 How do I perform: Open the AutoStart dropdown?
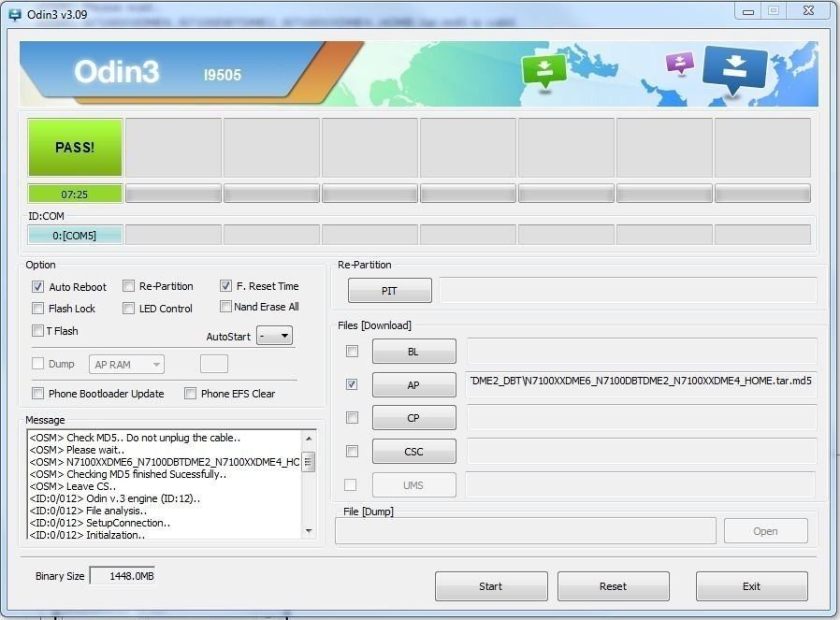coord(274,336)
